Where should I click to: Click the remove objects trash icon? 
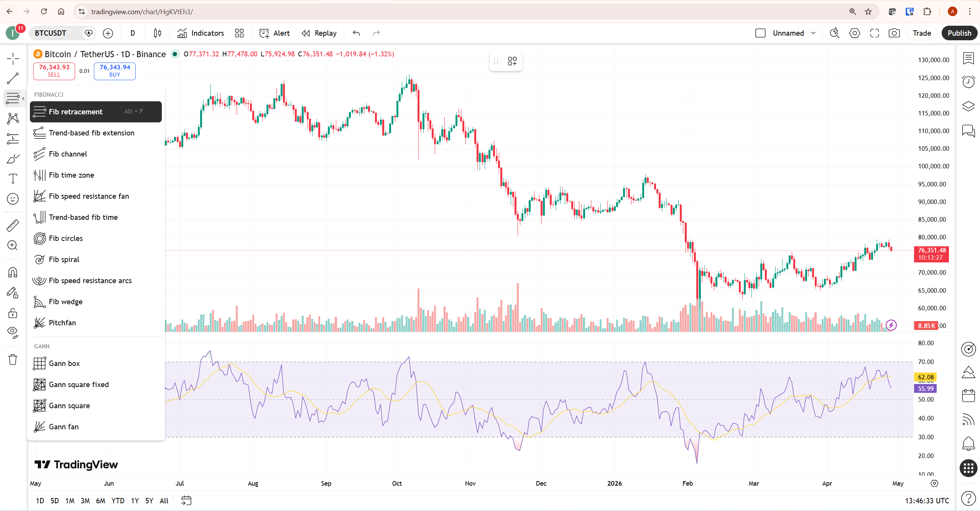pos(13,359)
